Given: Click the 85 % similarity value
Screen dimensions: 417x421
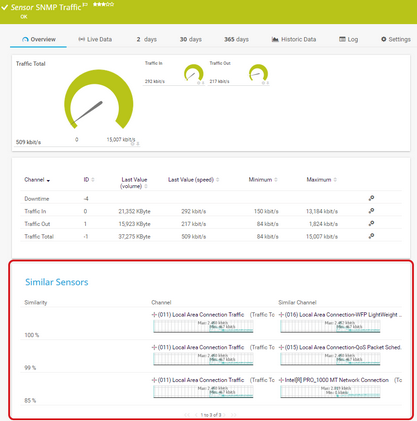Looking at the screenshot, I should 30,400.
